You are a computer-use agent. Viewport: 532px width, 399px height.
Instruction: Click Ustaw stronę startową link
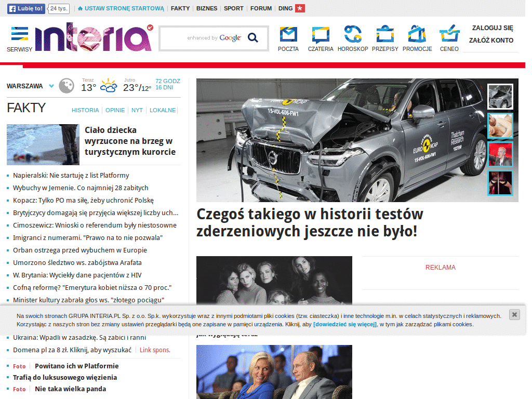point(124,8)
